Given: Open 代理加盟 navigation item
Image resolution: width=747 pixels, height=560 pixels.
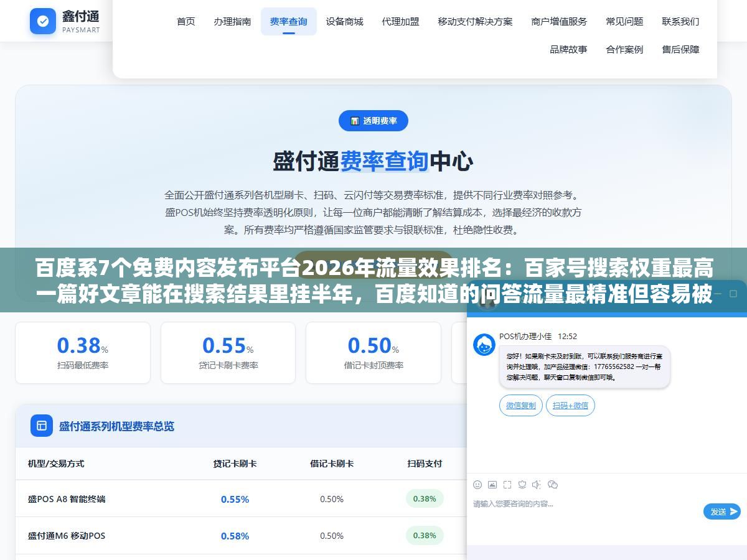Looking at the screenshot, I should tap(401, 21).
